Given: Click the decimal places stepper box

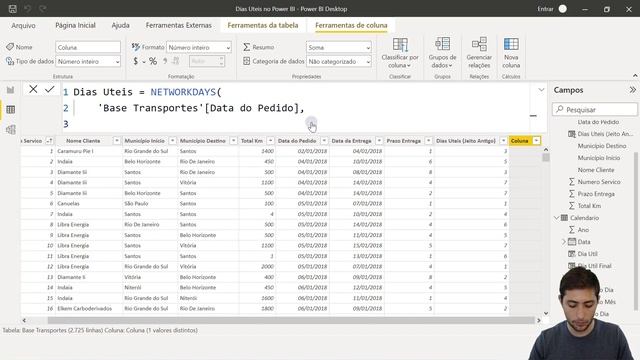Looking at the screenshot, I should pos(207,61).
